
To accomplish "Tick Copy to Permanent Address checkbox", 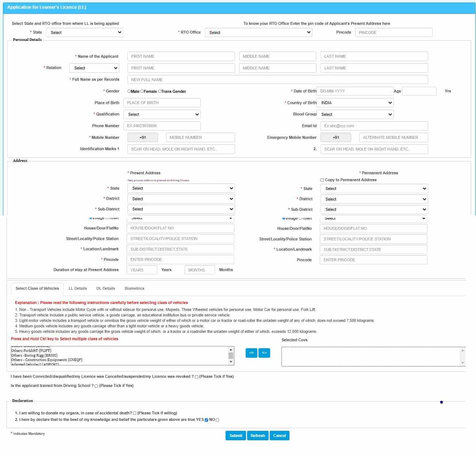I will 322,180.
